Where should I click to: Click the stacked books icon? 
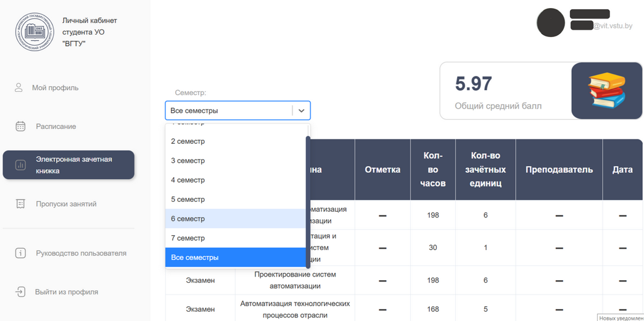[x=606, y=90]
